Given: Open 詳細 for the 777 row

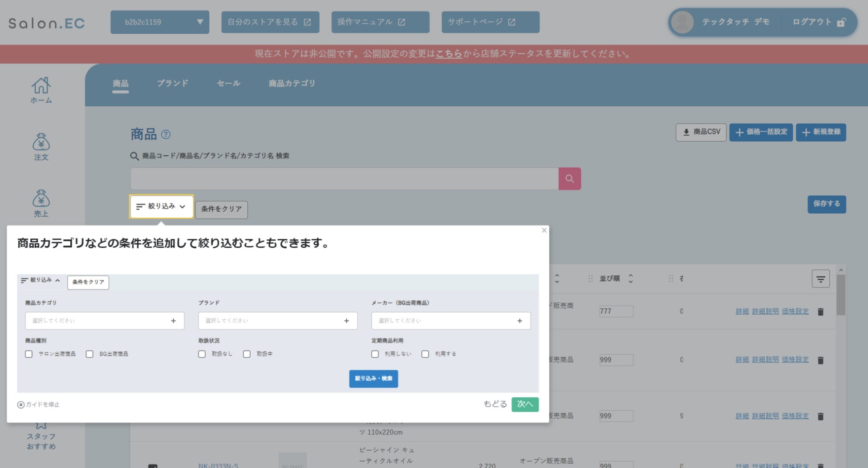Looking at the screenshot, I should (742, 311).
